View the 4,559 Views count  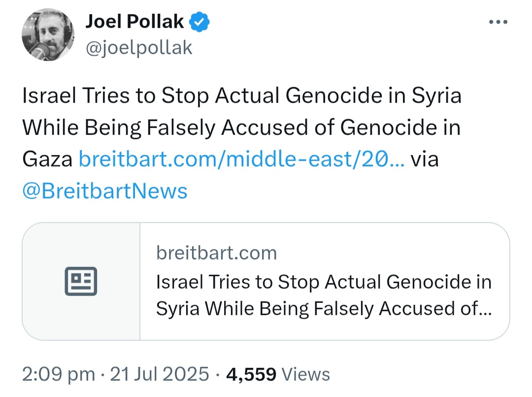[251, 374]
